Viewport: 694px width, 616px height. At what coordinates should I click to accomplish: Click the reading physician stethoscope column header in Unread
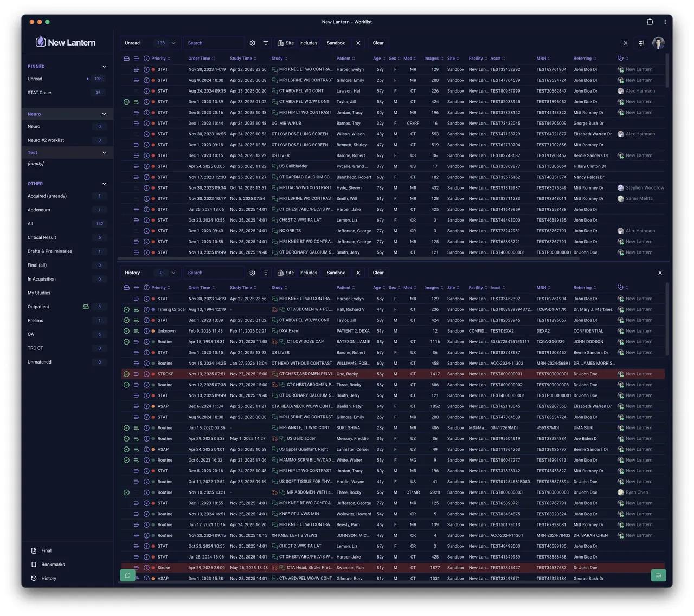tap(620, 59)
